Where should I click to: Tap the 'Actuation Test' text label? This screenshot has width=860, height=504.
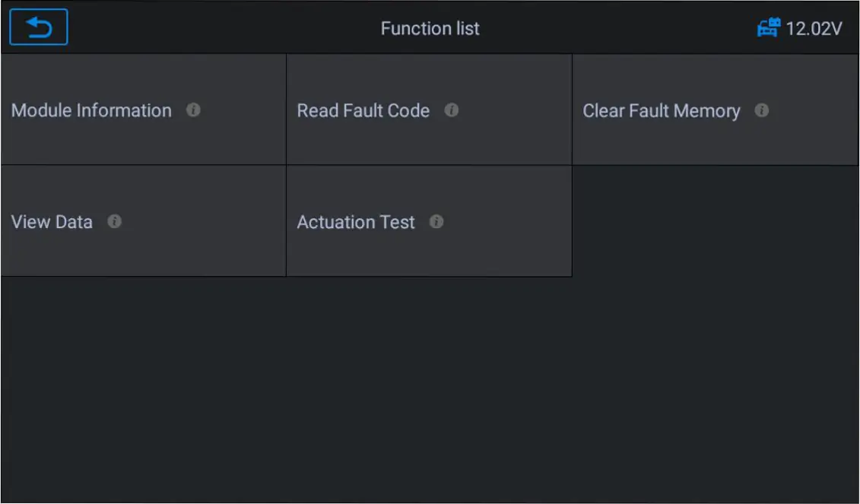[356, 222]
